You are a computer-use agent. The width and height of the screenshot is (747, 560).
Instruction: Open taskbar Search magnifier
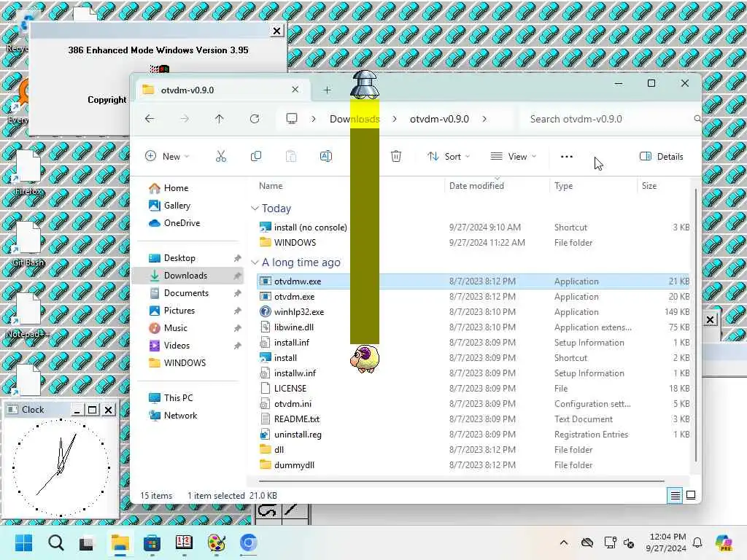(x=55, y=542)
